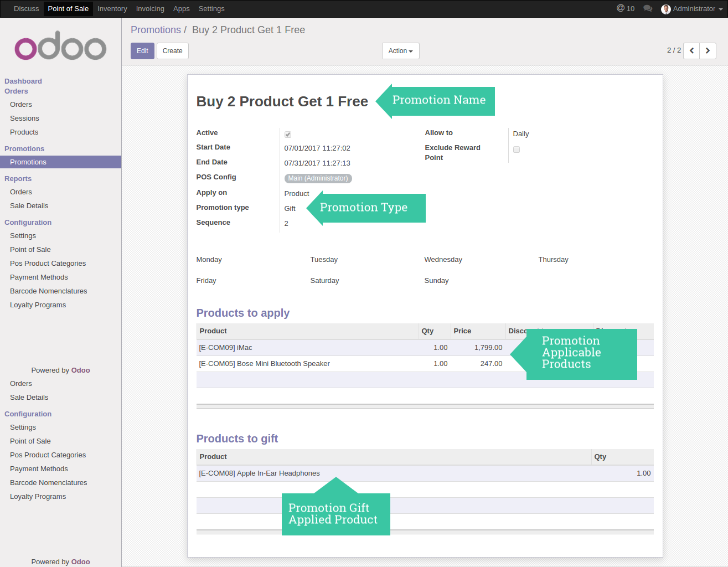
Task: Open Dashboard in the sidebar
Action: coord(23,81)
